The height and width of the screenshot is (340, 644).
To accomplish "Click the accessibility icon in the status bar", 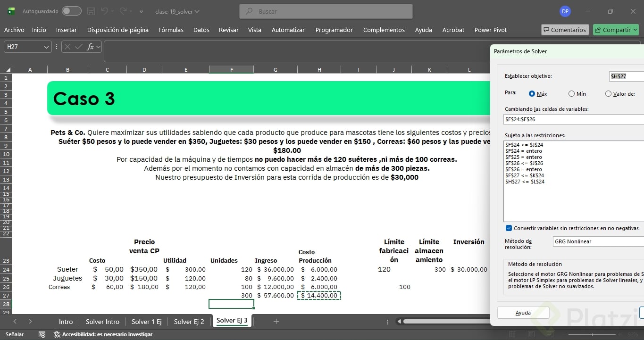I will [x=57, y=334].
